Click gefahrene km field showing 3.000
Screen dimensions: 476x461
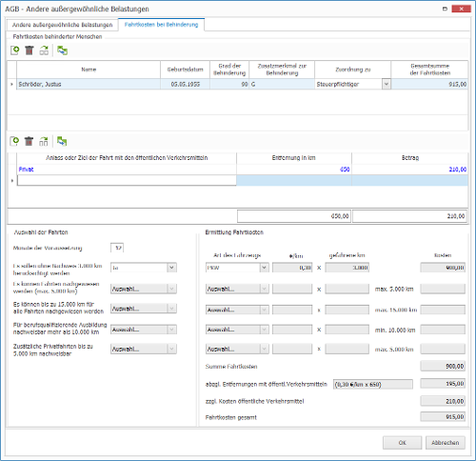click(x=347, y=268)
